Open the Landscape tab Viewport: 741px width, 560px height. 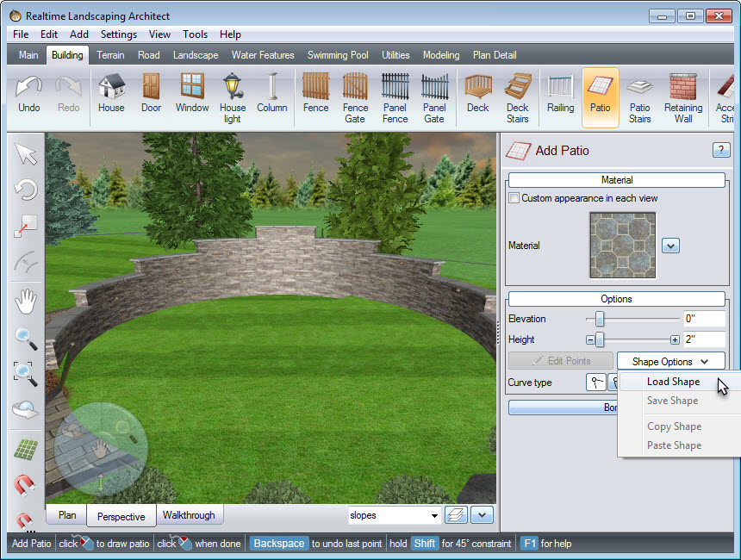[196, 55]
